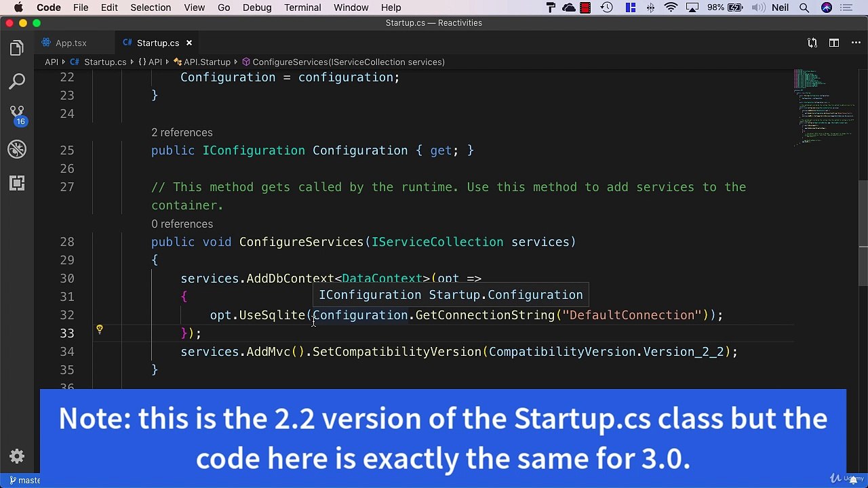Open the Code application menu
Viewport: 868px width, 488px height.
(x=49, y=7)
